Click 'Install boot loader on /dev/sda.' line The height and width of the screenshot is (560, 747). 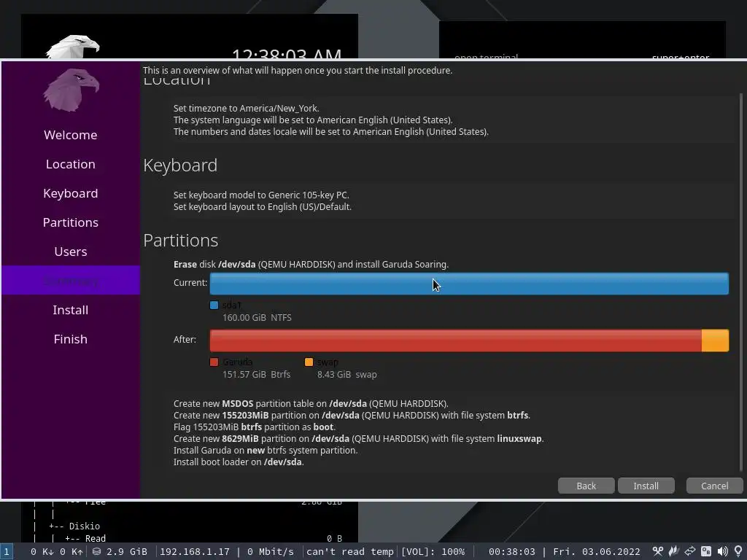(x=239, y=462)
